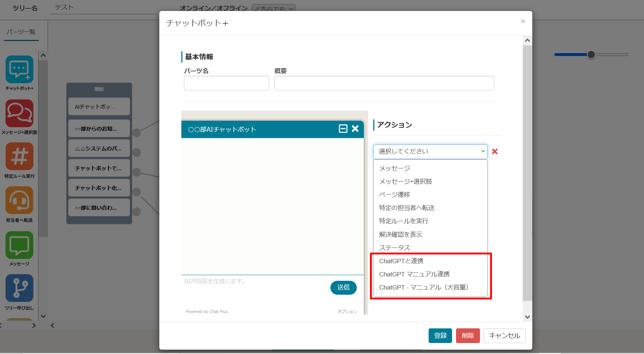Screen dimensions: 644x354
Task: Select the 特定ルール実行 hash icon
Action: click(19, 157)
